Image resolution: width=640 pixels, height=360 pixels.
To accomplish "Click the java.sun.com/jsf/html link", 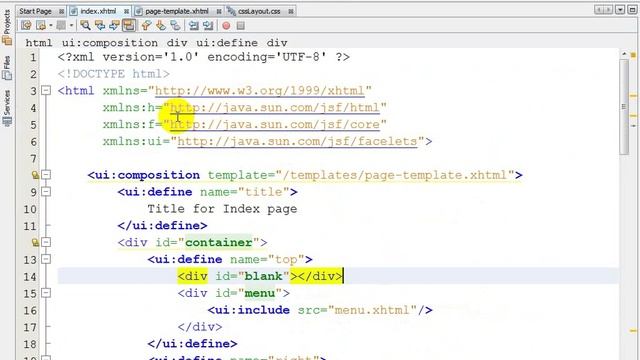I will click(x=275, y=108).
